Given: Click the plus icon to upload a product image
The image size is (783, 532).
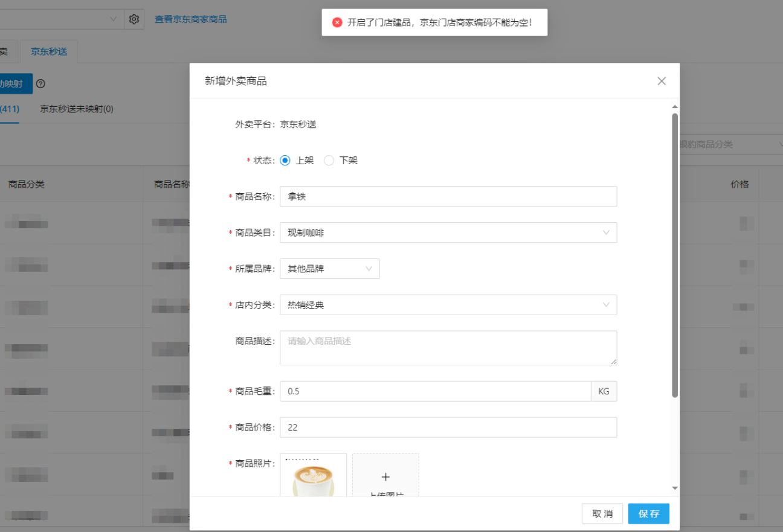Looking at the screenshot, I should [385, 476].
